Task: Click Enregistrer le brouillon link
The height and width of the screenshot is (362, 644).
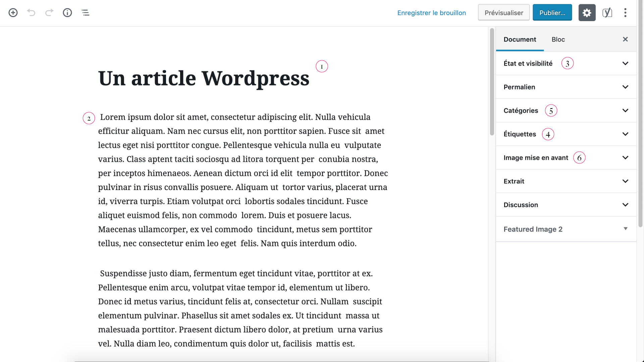Action: click(431, 13)
